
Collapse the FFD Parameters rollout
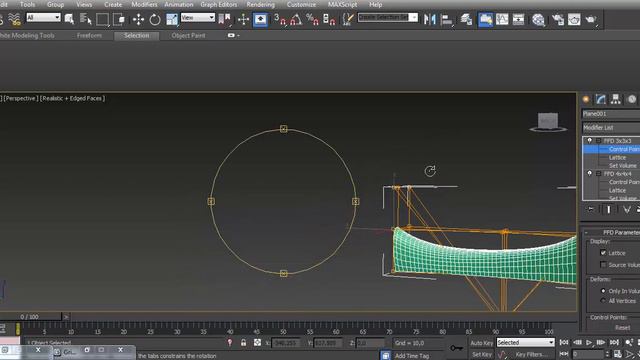click(587, 233)
